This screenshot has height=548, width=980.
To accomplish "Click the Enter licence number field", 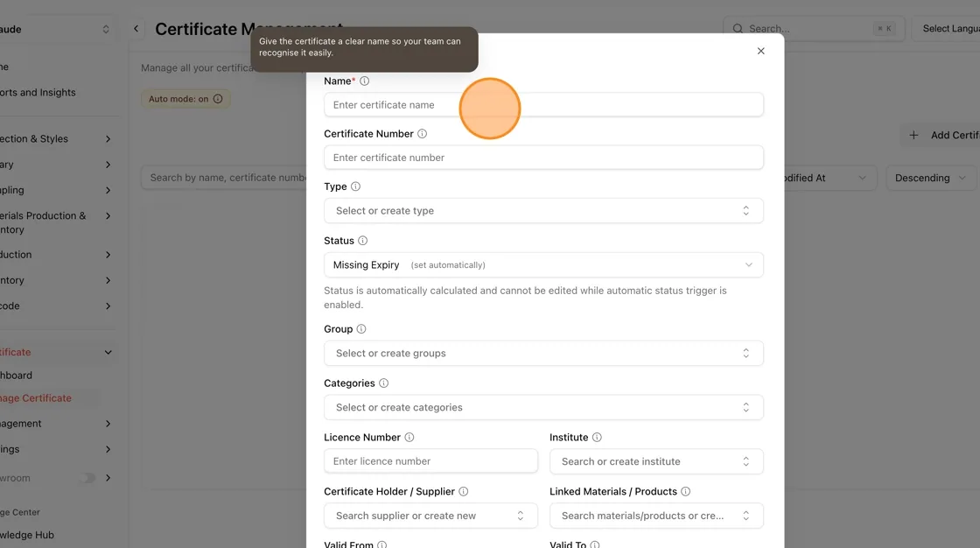I will 430,461.
